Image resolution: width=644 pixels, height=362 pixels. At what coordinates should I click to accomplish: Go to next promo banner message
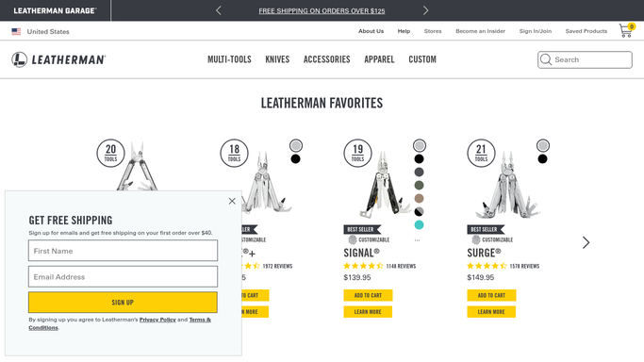[425, 10]
